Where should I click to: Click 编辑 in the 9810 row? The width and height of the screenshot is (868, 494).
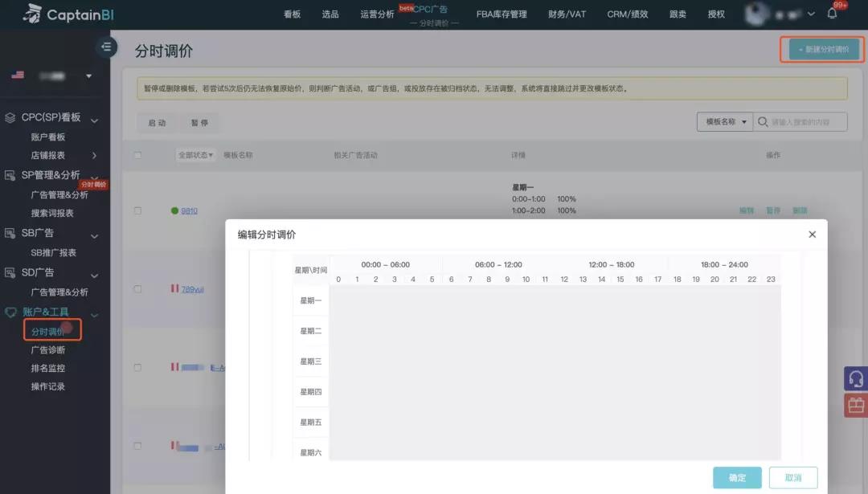point(747,210)
